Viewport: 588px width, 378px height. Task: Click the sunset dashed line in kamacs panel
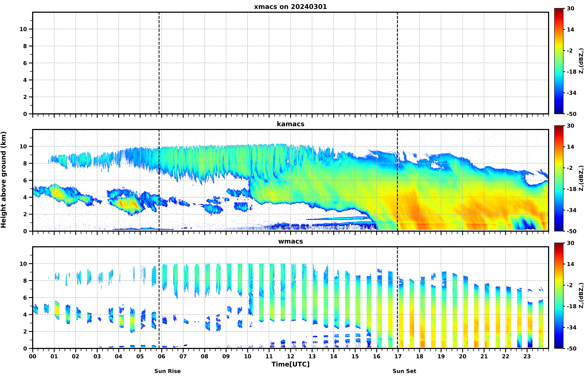[397, 180]
